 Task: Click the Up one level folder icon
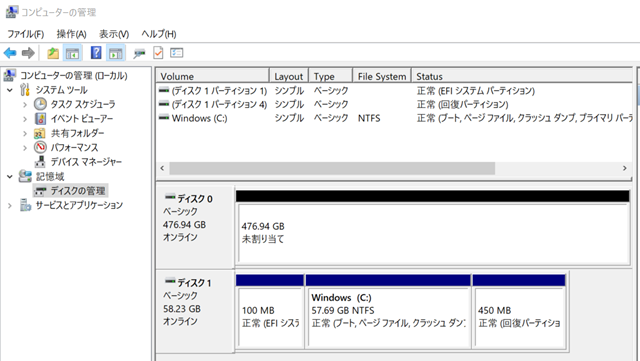(x=53, y=53)
